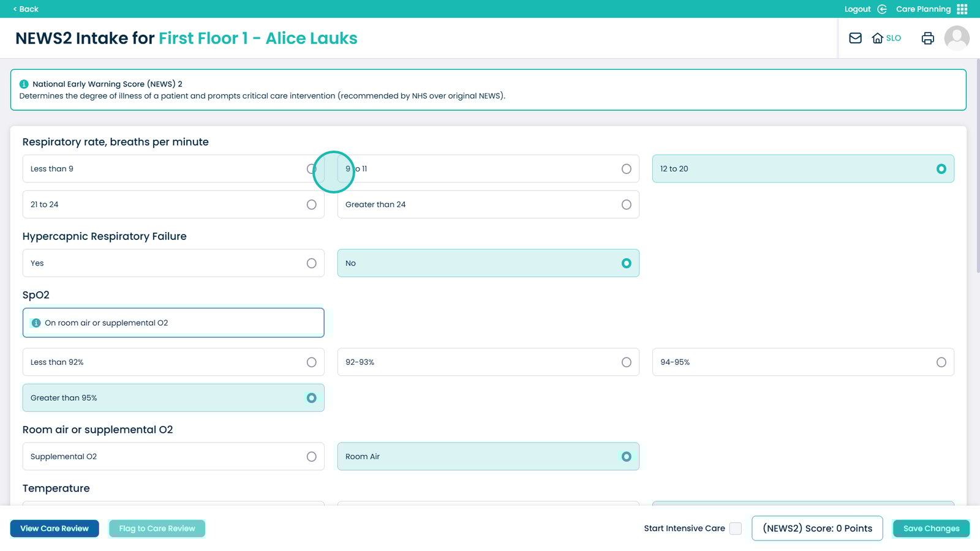Click the Flag to Care Review button
This screenshot has height=551, width=980.
(x=157, y=528)
